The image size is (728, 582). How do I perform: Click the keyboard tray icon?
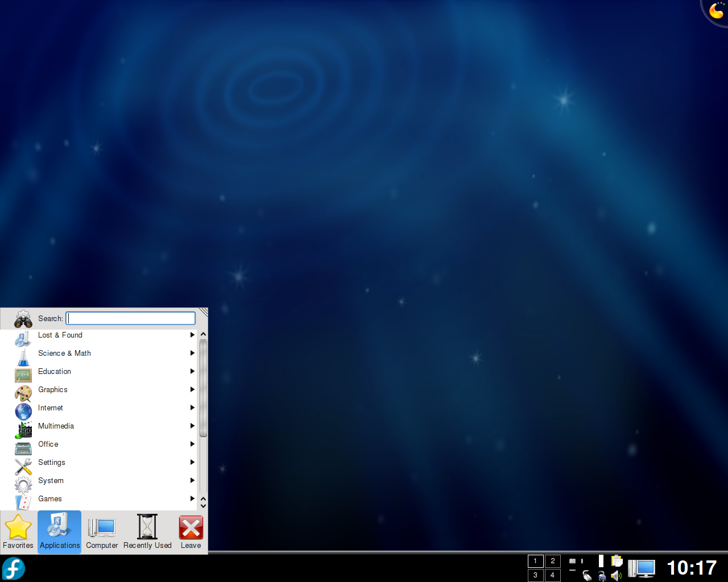[x=572, y=561]
